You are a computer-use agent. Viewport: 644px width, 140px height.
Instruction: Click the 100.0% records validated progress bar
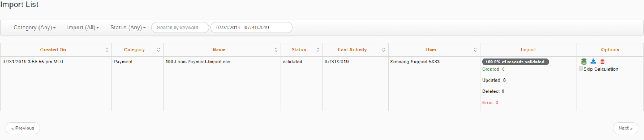click(x=515, y=62)
